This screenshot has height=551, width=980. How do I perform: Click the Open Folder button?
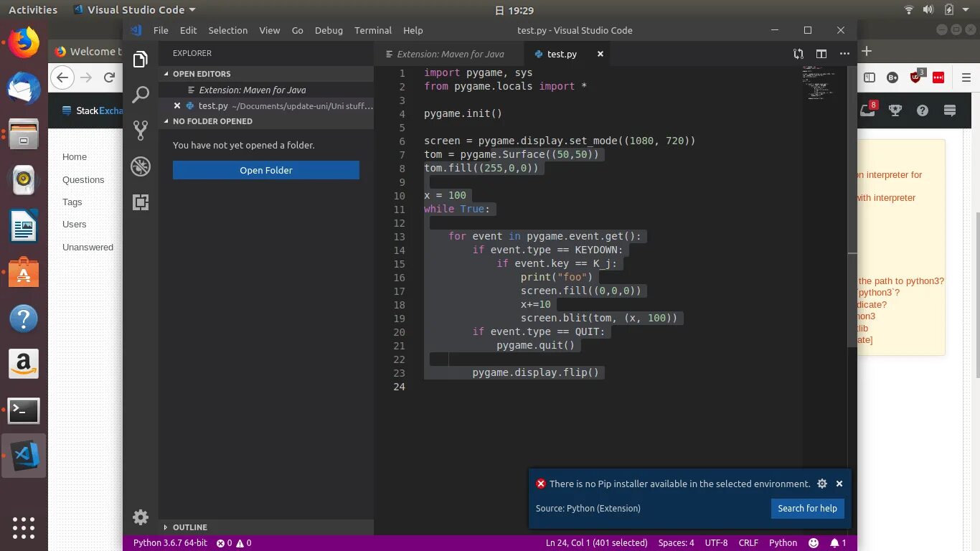click(266, 170)
